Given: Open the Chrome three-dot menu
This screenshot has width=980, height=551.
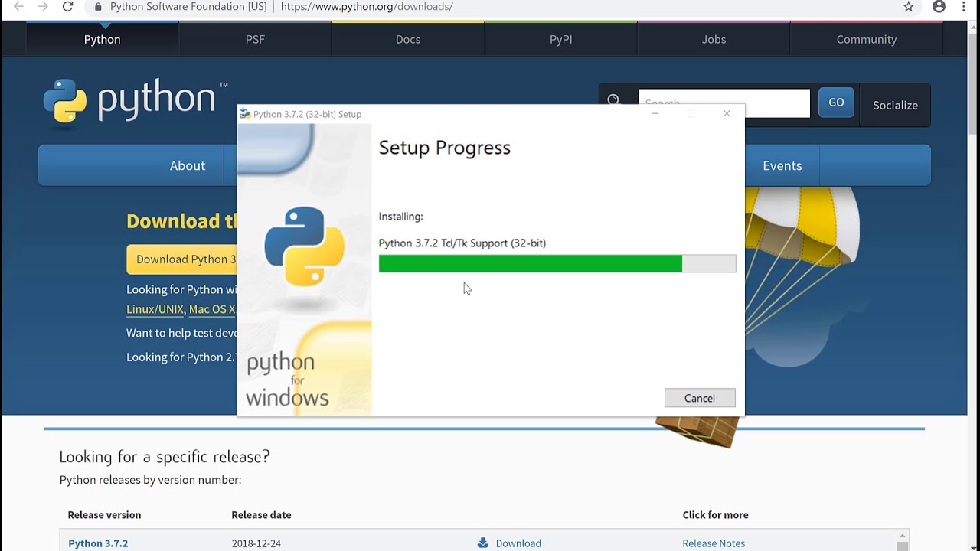Looking at the screenshot, I should [964, 7].
